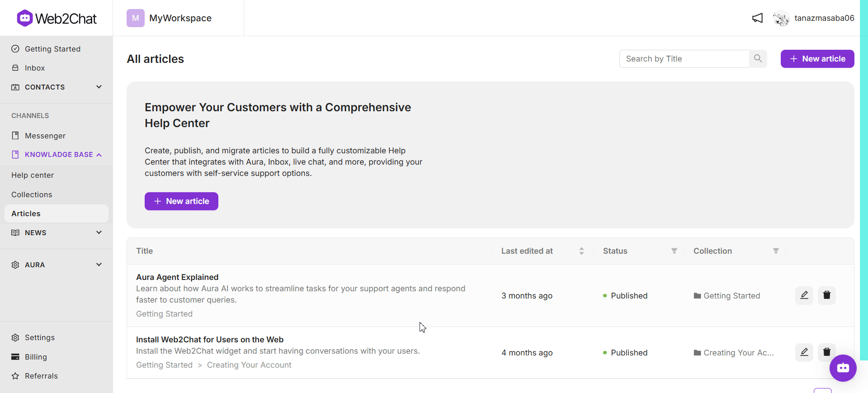Filter the Collection column
The height and width of the screenshot is (393, 868).
[x=776, y=251]
